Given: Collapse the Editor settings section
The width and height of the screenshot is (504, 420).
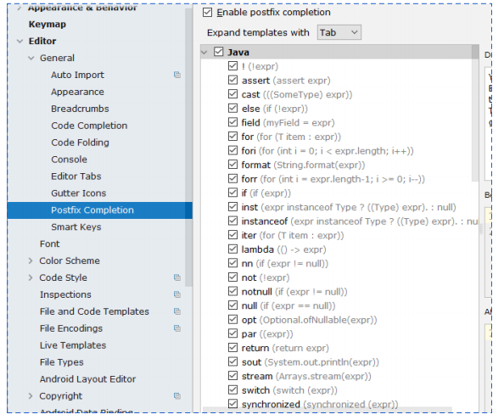Looking at the screenshot, I should tap(20, 41).
